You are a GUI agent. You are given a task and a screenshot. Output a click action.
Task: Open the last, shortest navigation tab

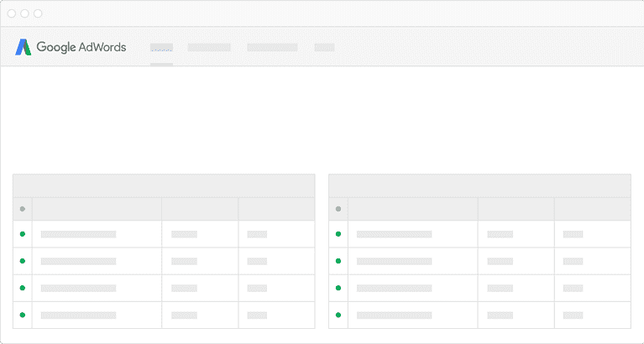tap(324, 48)
